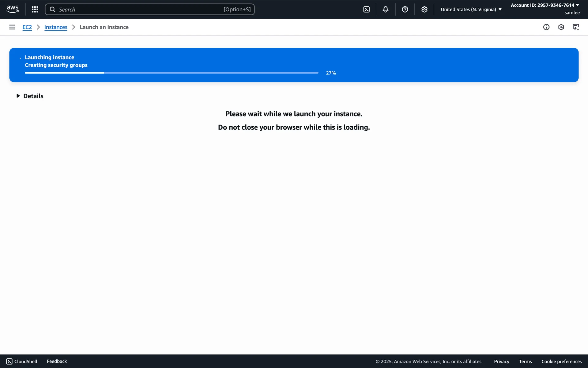Navigate to Instances breadcrumb link

56,27
